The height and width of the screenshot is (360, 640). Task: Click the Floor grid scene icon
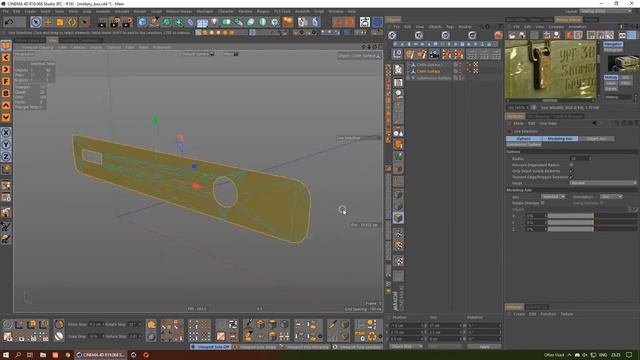[x=202, y=22]
